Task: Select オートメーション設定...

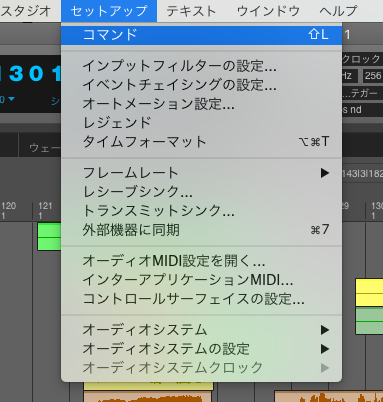Action: (x=201, y=104)
